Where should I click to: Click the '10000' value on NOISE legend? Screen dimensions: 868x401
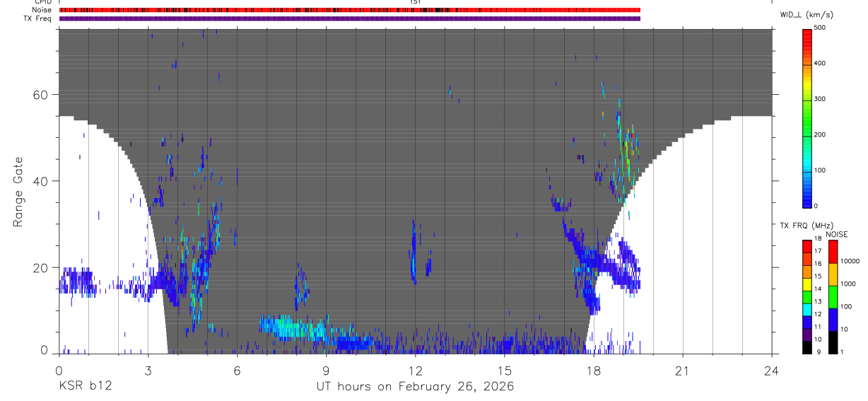[x=850, y=262]
